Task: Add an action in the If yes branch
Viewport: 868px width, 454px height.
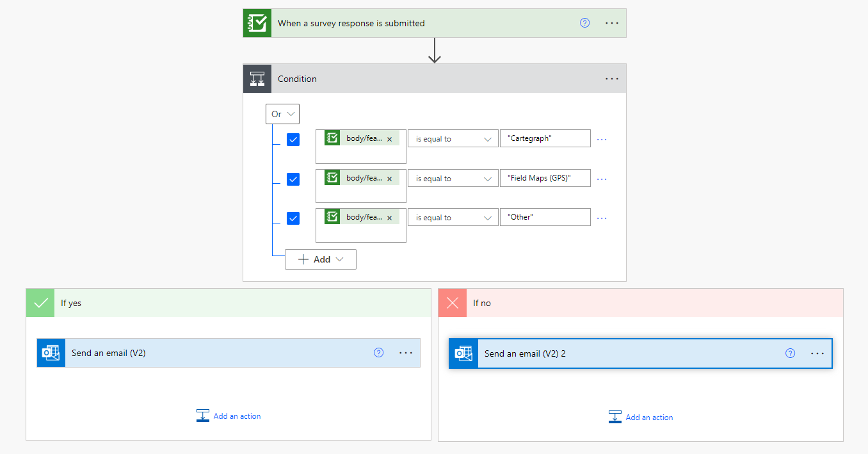Action: (x=229, y=416)
